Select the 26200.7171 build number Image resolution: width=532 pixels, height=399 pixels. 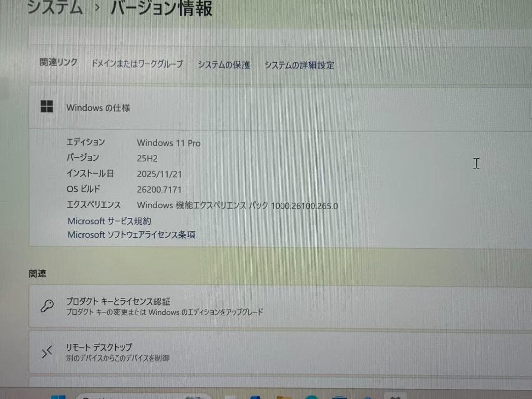pyautogui.click(x=159, y=189)
